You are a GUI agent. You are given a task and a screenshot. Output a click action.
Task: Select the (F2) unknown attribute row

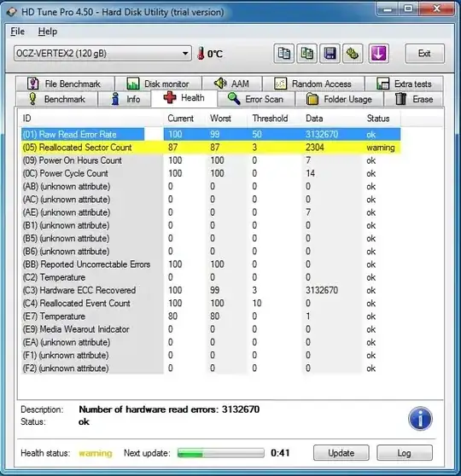[x=211, y=369]
